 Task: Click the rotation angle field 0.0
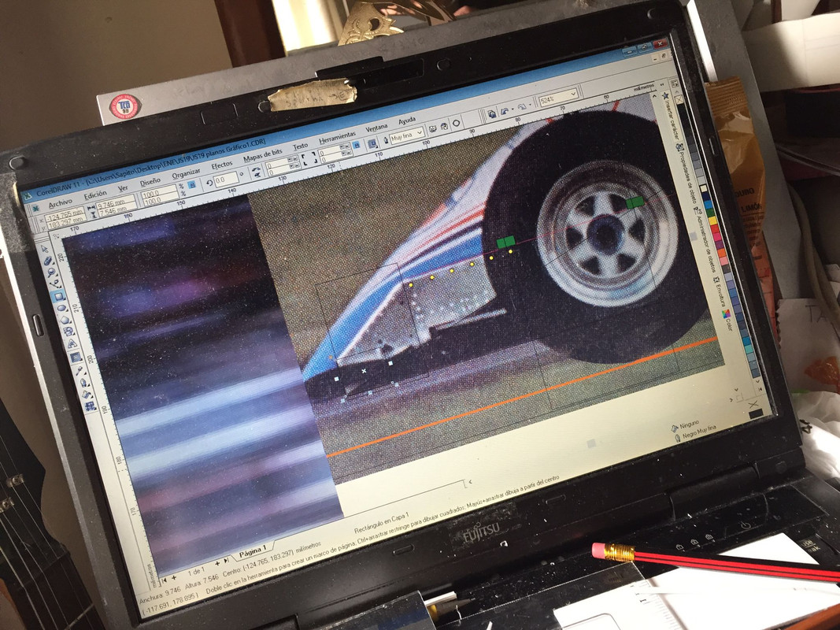click(226, 180)
